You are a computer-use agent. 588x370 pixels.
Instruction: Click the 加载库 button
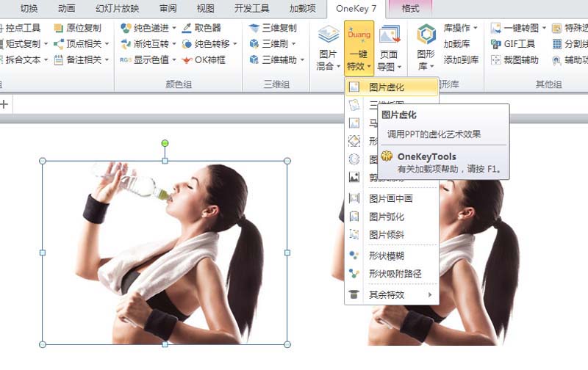click(x=456, y=44)
